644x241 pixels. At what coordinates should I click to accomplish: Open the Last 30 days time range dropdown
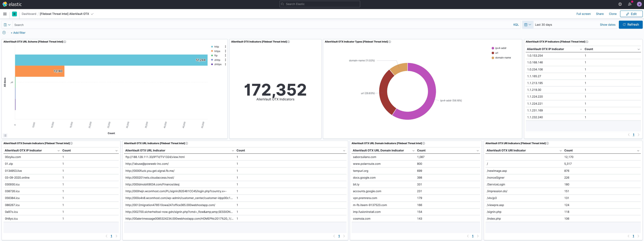pos(544,25)
